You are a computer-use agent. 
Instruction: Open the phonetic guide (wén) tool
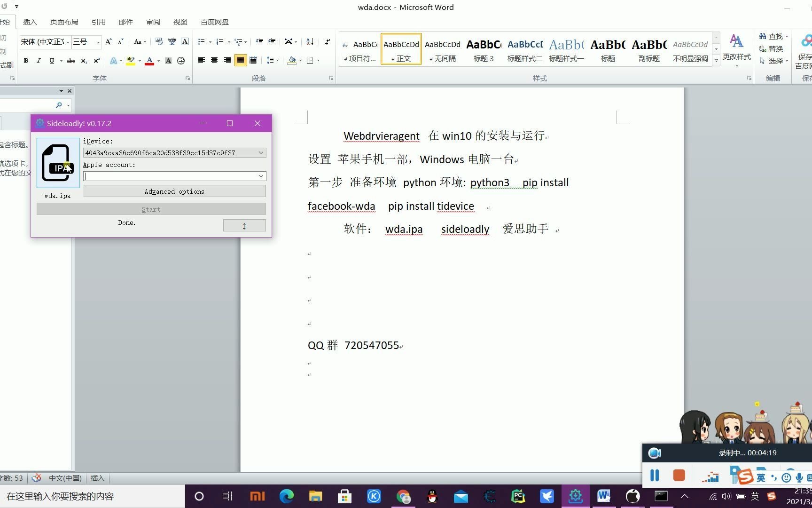pos(172,42)
